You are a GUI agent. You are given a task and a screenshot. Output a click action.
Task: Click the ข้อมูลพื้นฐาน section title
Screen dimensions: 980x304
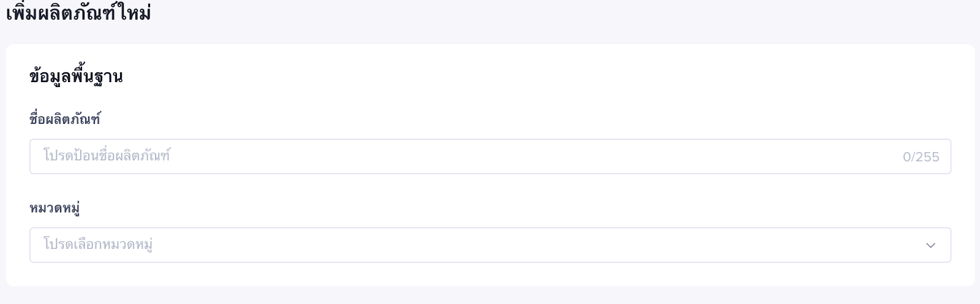[x=76, y=77]
